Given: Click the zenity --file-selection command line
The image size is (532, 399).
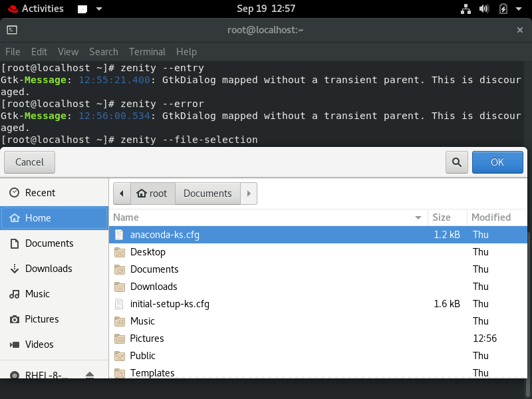Looking at the screenshot, I should (x=189, y=140).
